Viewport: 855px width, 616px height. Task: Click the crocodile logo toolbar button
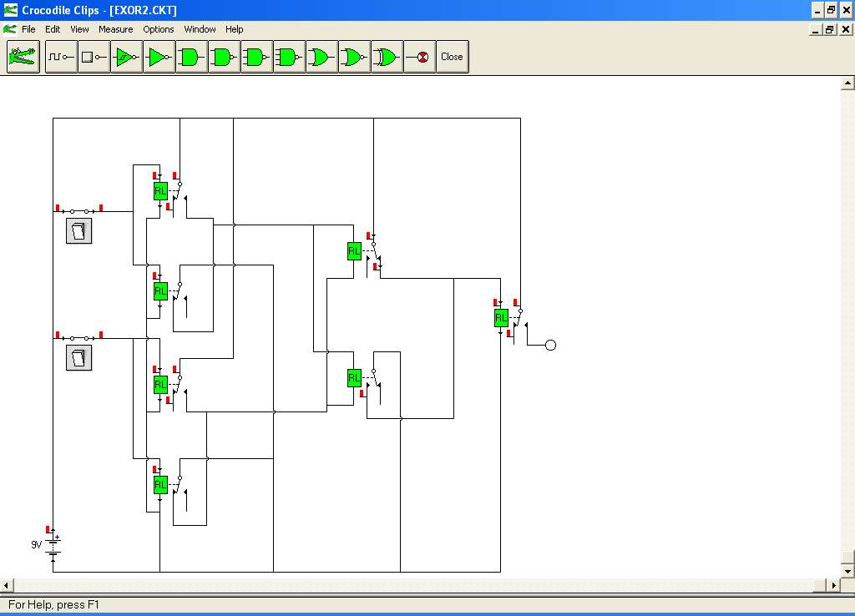point(23,57)
